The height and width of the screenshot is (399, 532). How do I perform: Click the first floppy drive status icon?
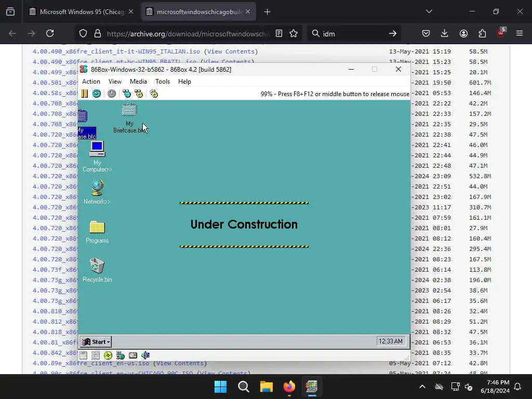point(84,355)
